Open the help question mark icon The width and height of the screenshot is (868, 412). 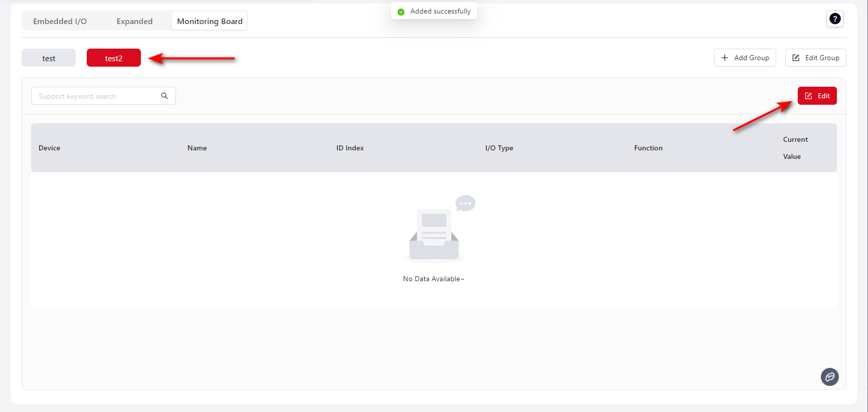tap(835, 19)
